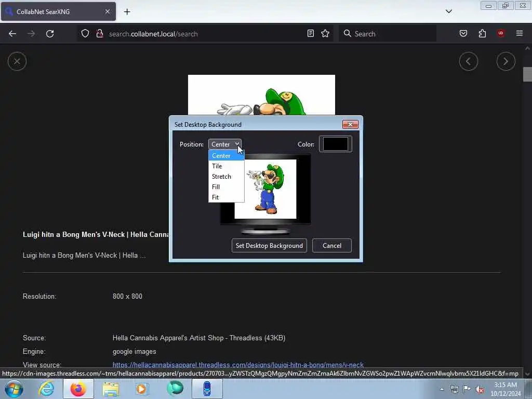Go to previous image result arrow
This screenshot has height=399, width=532.
[468, 61]
